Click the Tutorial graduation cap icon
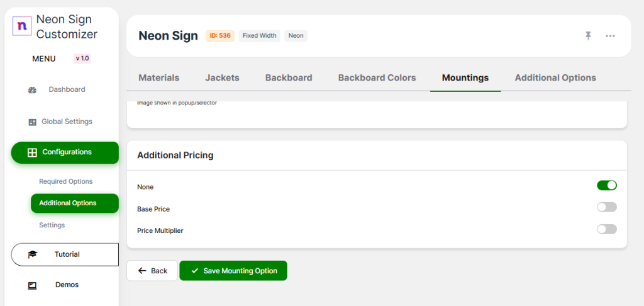The height and width of the screenshot is (306, 644). [x=32, y=254]
